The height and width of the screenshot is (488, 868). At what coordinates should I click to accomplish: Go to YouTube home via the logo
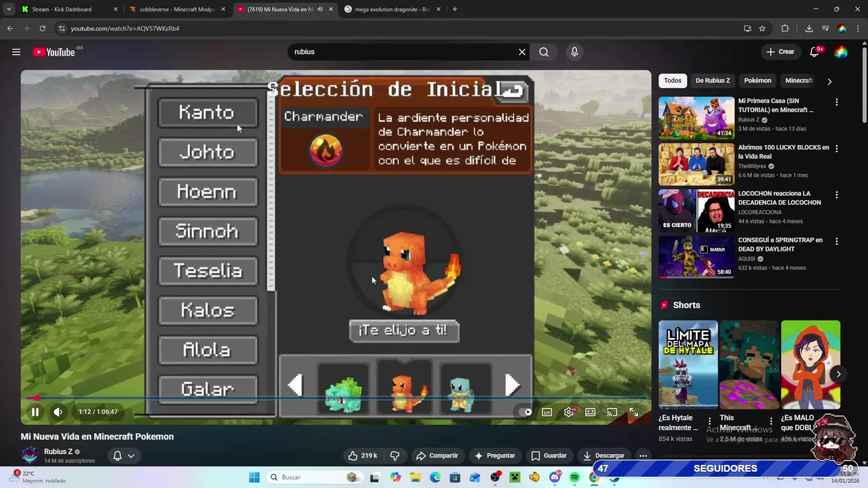(x=54, y=52)
